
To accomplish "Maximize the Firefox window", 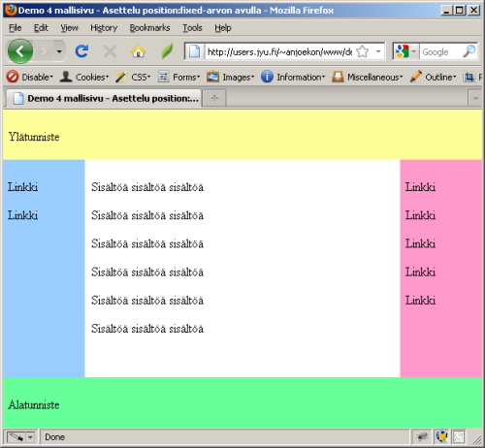I will pos(460,10).
